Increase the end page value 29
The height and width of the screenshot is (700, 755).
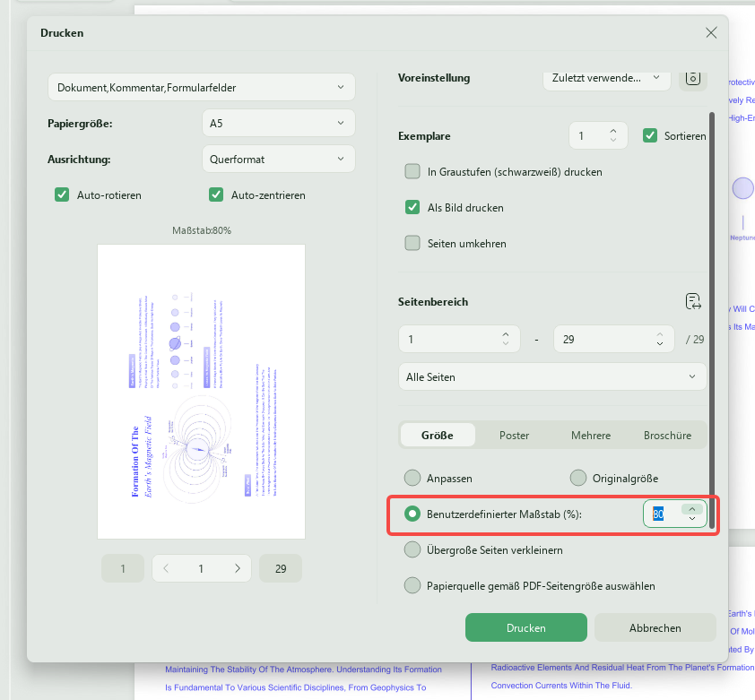[x=660, y=334]
